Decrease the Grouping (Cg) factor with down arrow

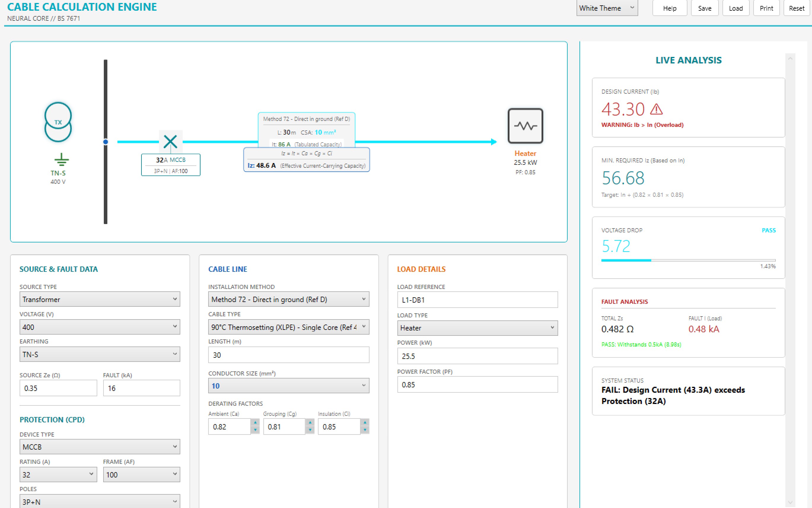[310, 430]
